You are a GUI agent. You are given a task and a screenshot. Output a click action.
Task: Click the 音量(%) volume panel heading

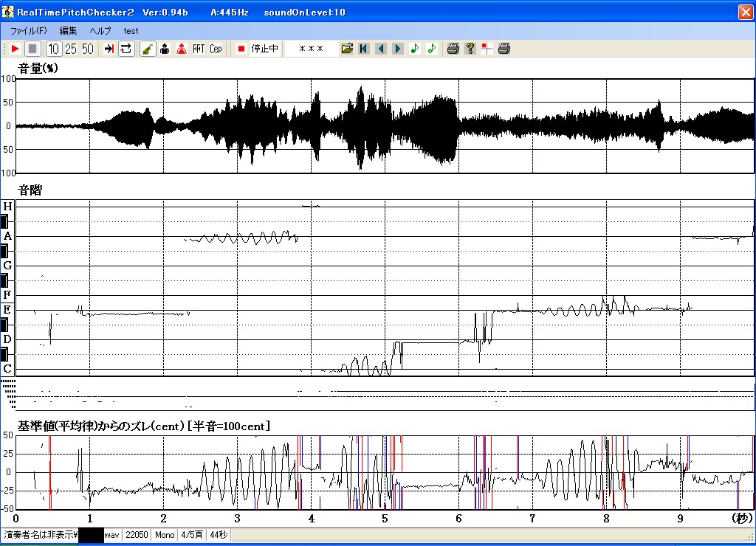pos(38,69)
